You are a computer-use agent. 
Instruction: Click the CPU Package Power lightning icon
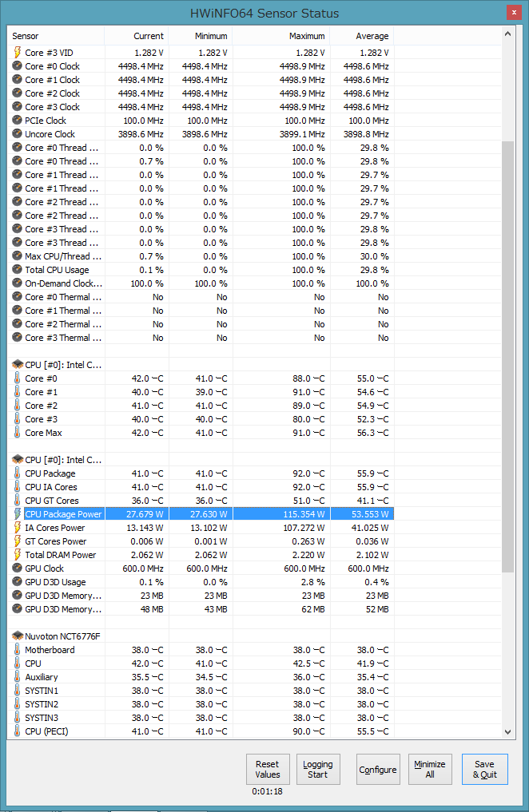click(x=17, y=513)
